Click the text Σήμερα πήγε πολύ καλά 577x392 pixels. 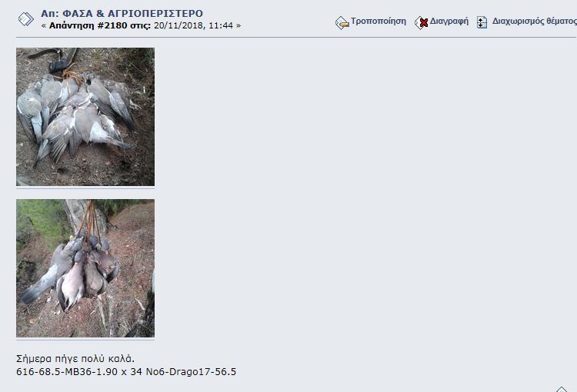75,358
